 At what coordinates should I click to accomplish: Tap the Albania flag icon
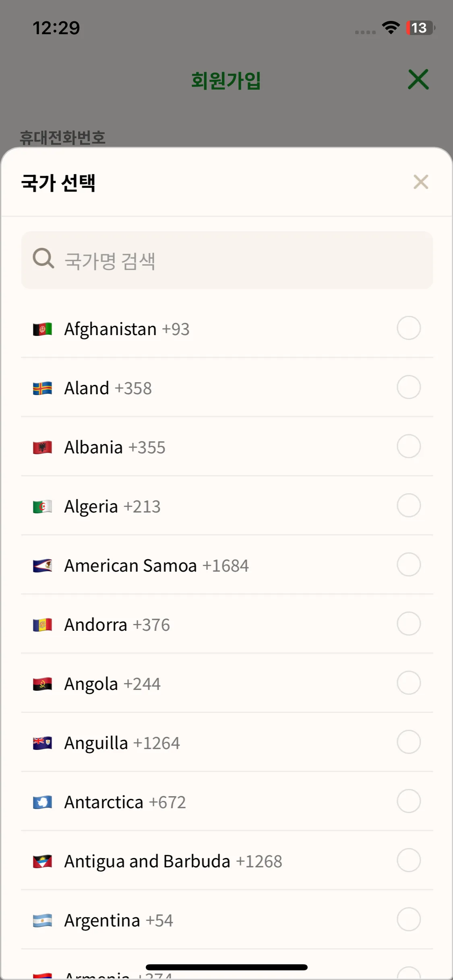42,447
